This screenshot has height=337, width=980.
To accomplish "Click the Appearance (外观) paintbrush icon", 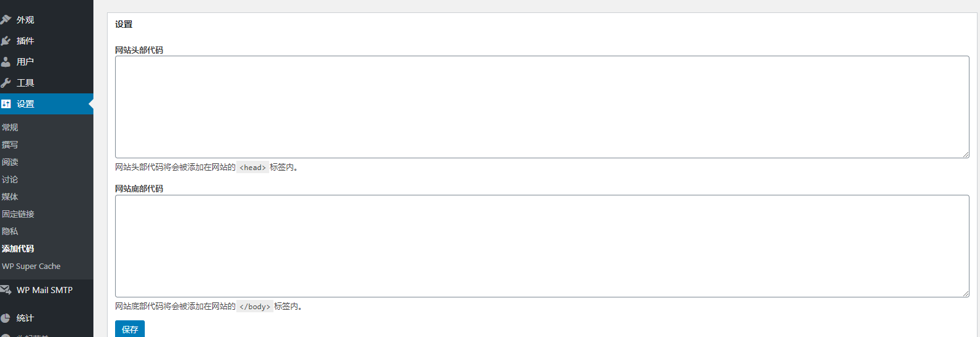I will tap(6, 20).
